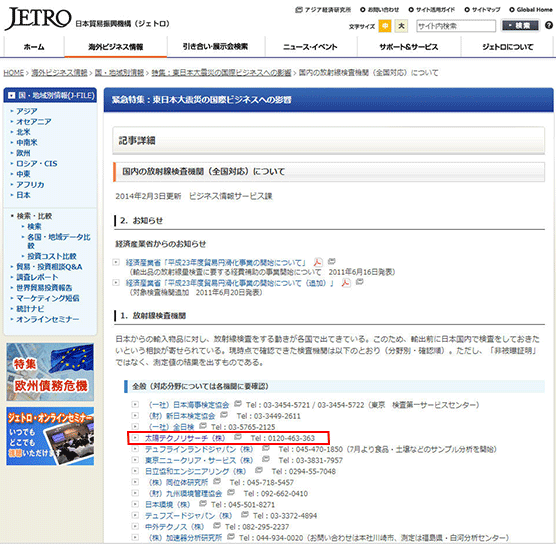Click new-window icon beside 日本海事検定協会
The height and width of the screenshot is (544, 556).
click(x=238, y=404)
